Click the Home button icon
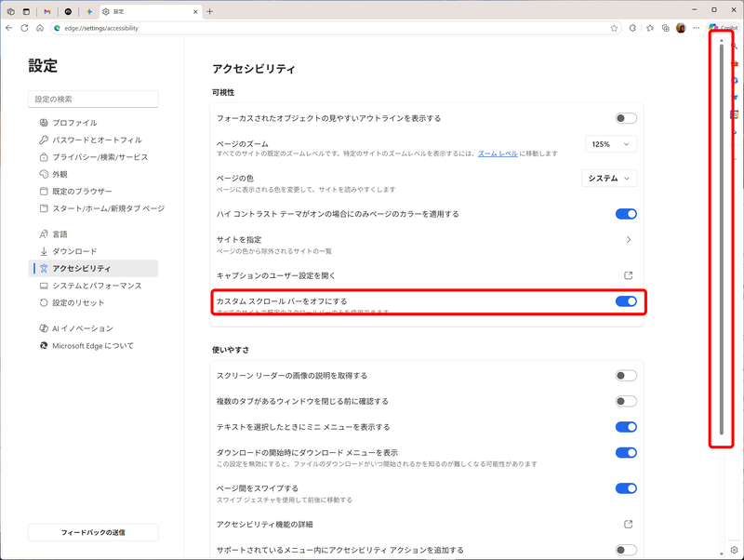Screen dimensions: 744x560 (x=40, y=28)
